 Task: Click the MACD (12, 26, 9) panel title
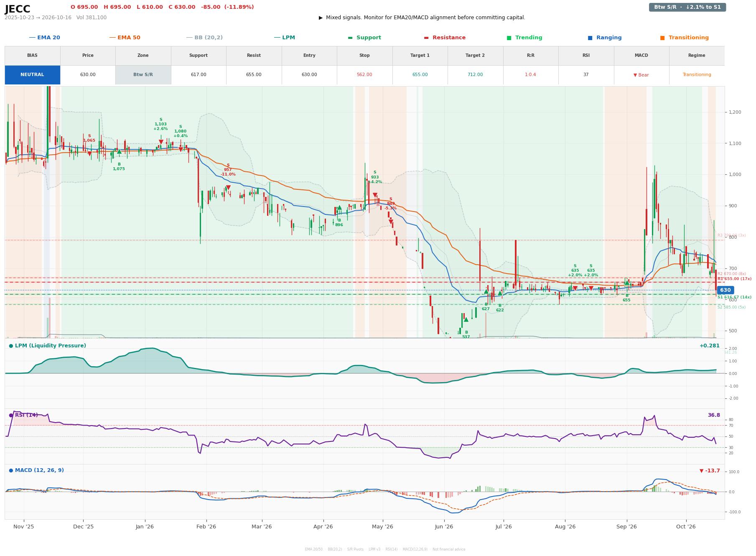(x=36, y=470)
